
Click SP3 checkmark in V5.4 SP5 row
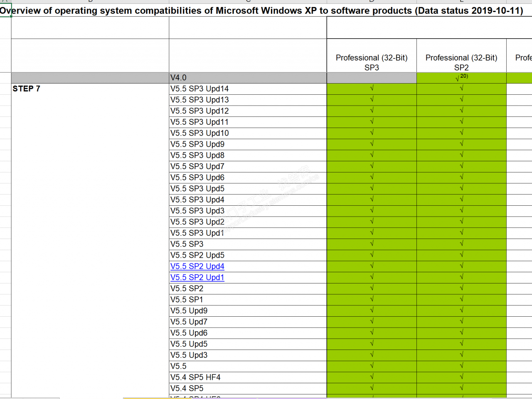click(372, 388)
